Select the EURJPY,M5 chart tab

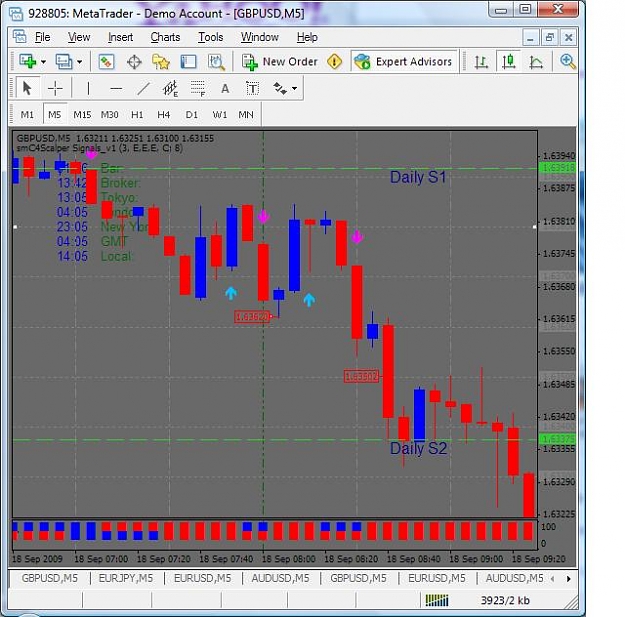(x=126, y=578)
